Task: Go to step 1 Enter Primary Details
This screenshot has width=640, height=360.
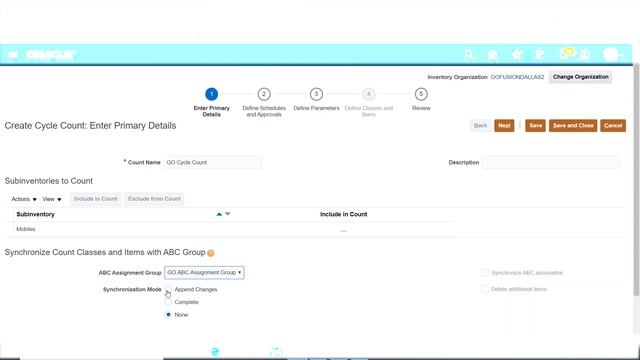Action: pos(211,94)
